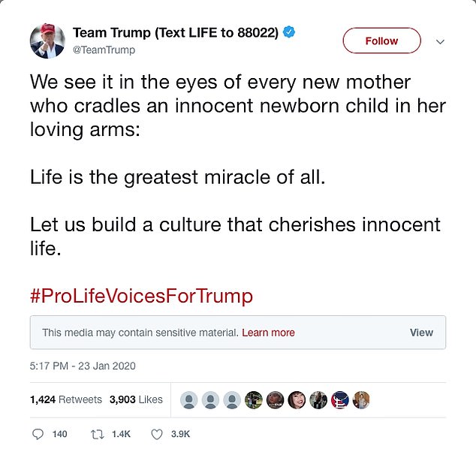476x464 pixels.
Task: Click the liker avatar with red and blue logo
Action: coord(340,399)
